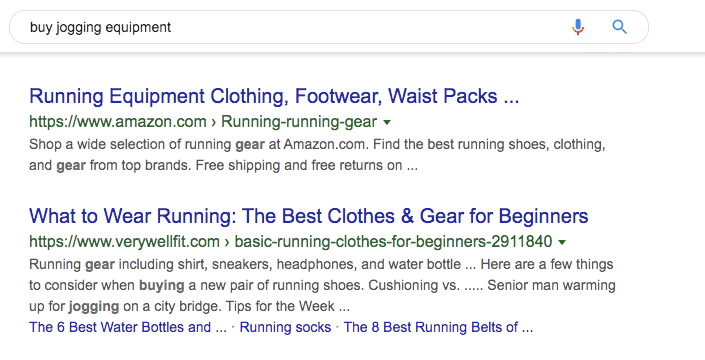Visit the Running socks sitelink
The height and width of the screenshot is (360, 705).
pyautogui.click(x=285, y=327)
